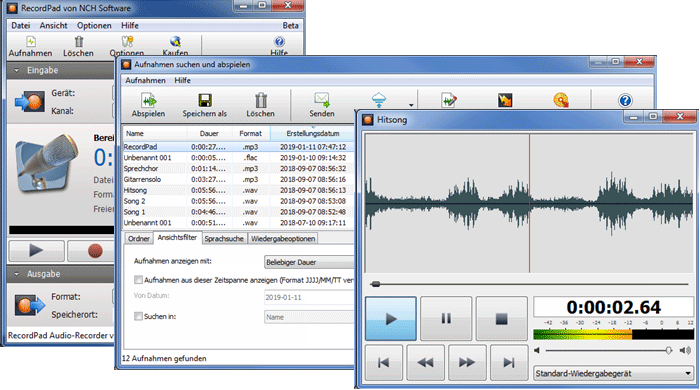Select Gitarrensolo recording row

point(238,179)
